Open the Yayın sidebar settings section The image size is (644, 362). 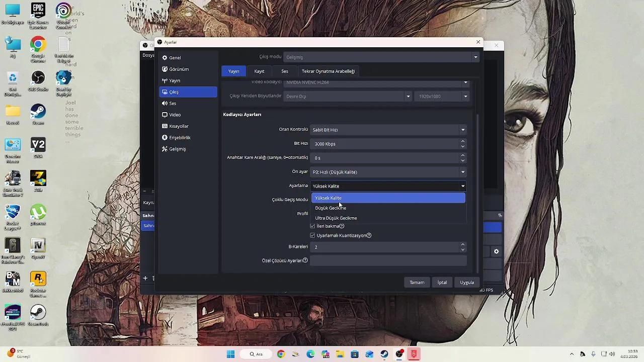[174, 81]
